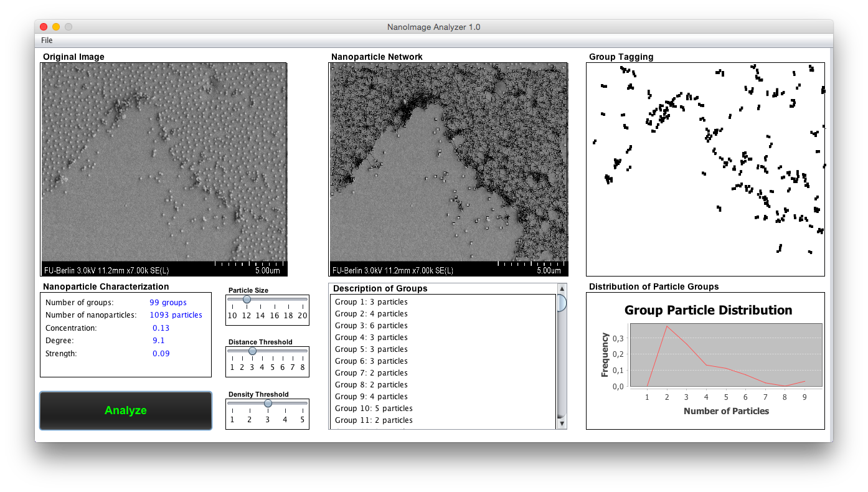This screenshot has height=492, width=868.
Task: Click the Group Tagging image panel
Action: coord(705,169)
